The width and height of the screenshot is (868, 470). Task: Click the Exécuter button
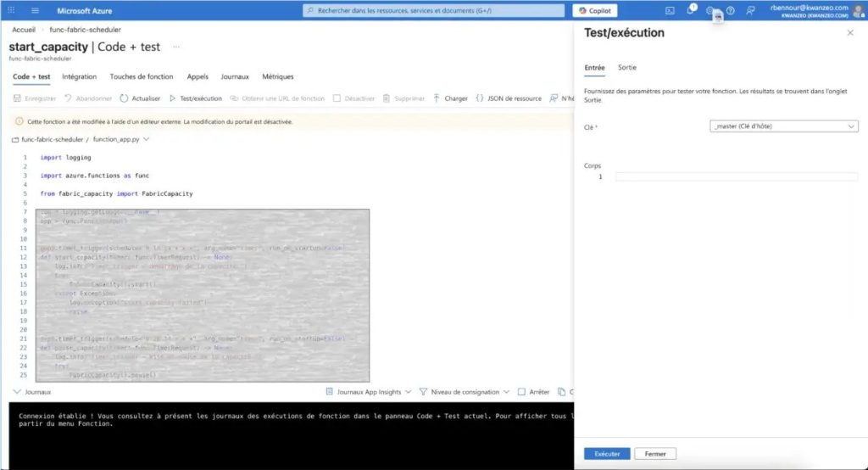click(x=607, y=454)
